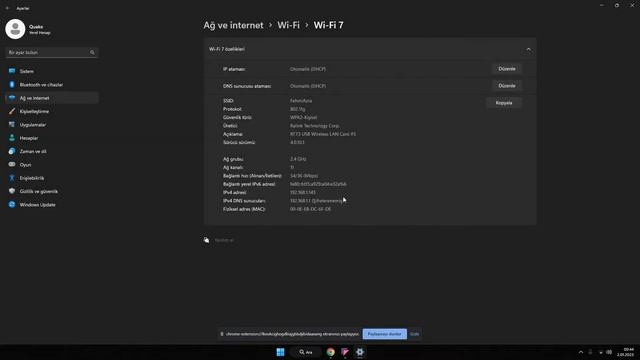Click the Quake user profile avatar
Viewport: 640px width, 360px height.
pyautogui.click(x=15, y=29)
